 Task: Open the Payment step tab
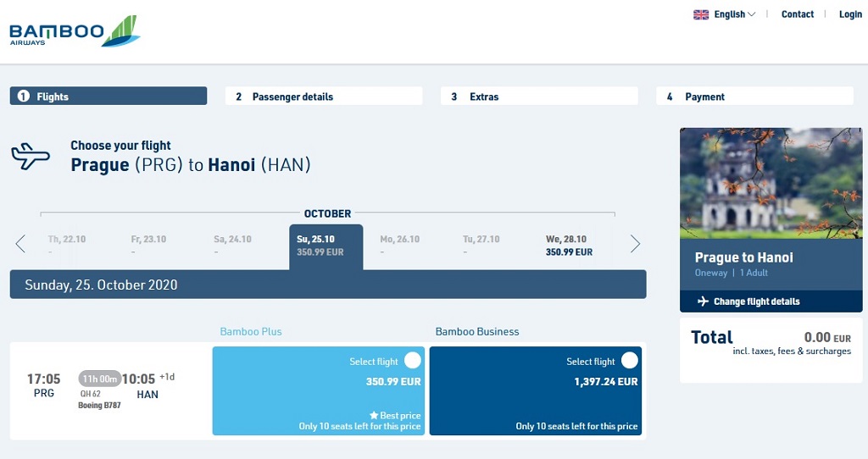(754, 97)
